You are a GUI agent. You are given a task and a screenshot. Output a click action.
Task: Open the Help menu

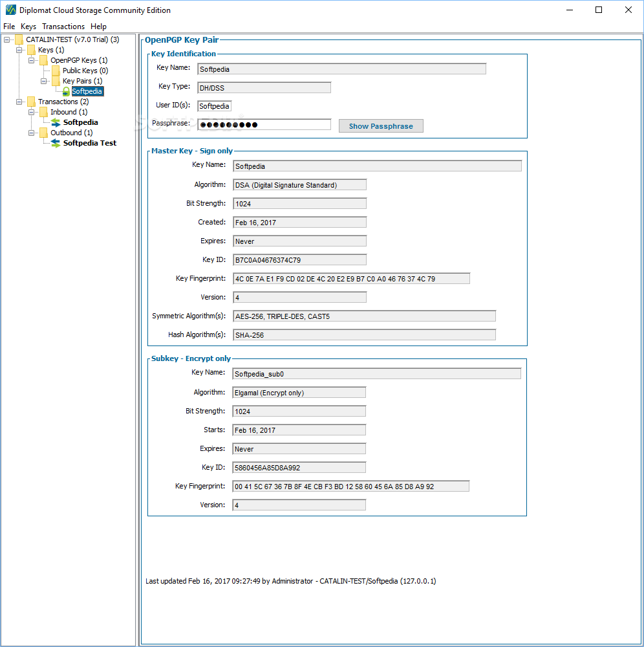click(98, 27)
